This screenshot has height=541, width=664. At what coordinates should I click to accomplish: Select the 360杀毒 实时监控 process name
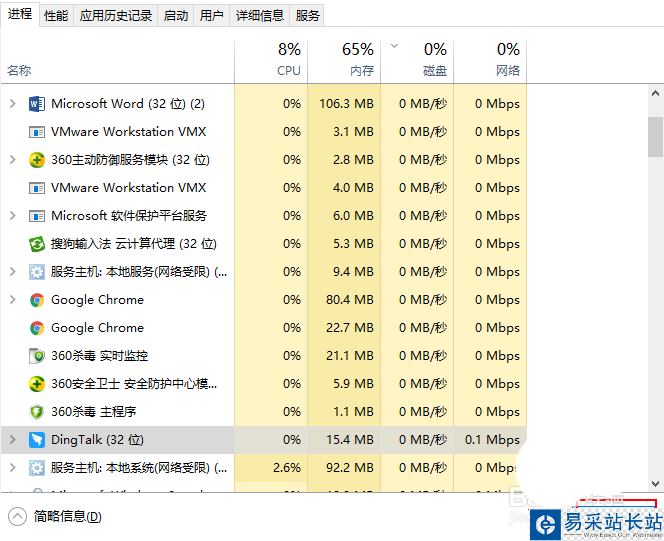tap(100, 356)
